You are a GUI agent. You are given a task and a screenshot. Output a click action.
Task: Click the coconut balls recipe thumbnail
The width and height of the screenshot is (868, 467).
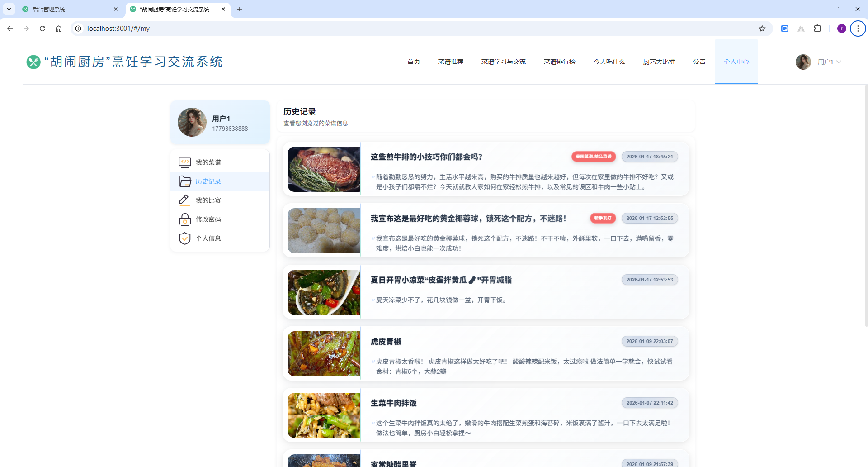coord(324,231)
